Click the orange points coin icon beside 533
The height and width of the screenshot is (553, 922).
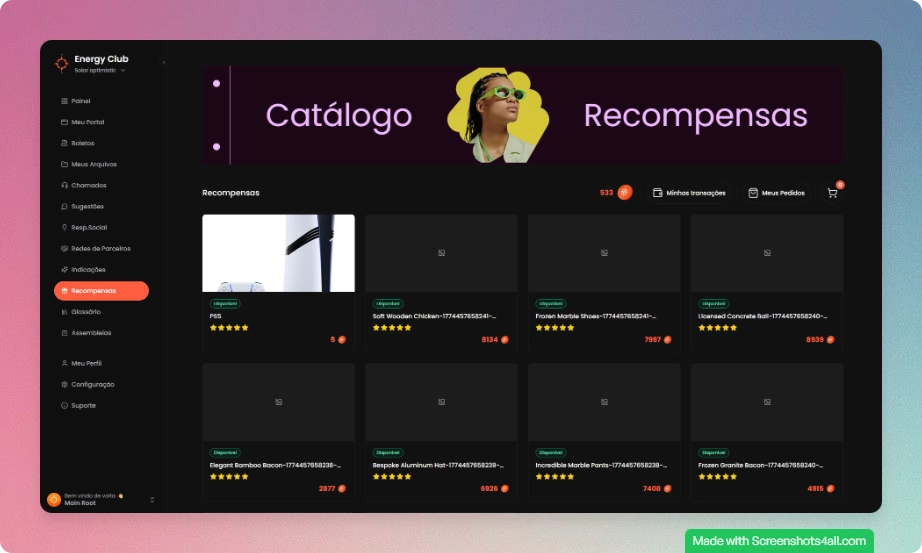(625, 192)
